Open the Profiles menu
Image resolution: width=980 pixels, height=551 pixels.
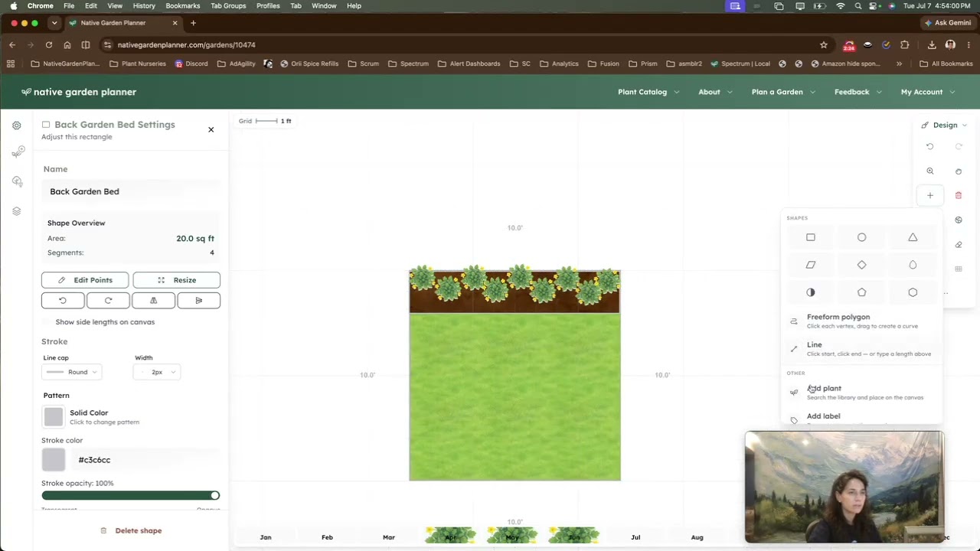tap(268, 5)
